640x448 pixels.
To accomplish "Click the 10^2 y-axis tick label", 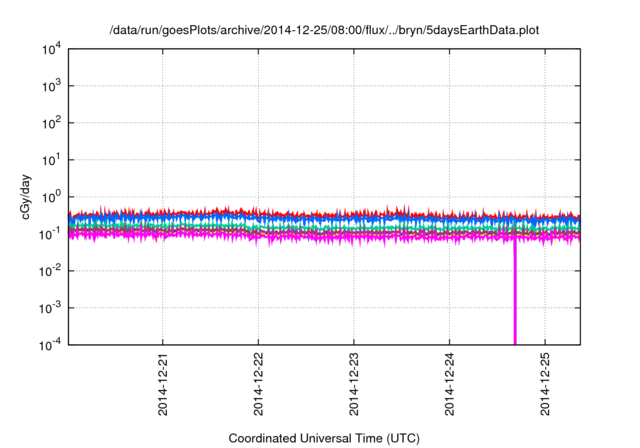I will coord(51,124).
